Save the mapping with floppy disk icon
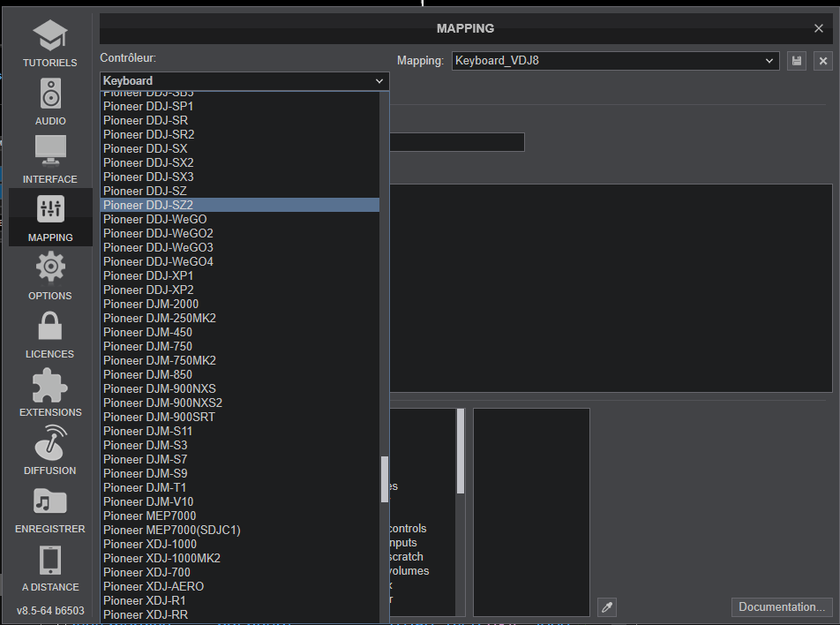The image size is (840, 625). pos(797,61)
